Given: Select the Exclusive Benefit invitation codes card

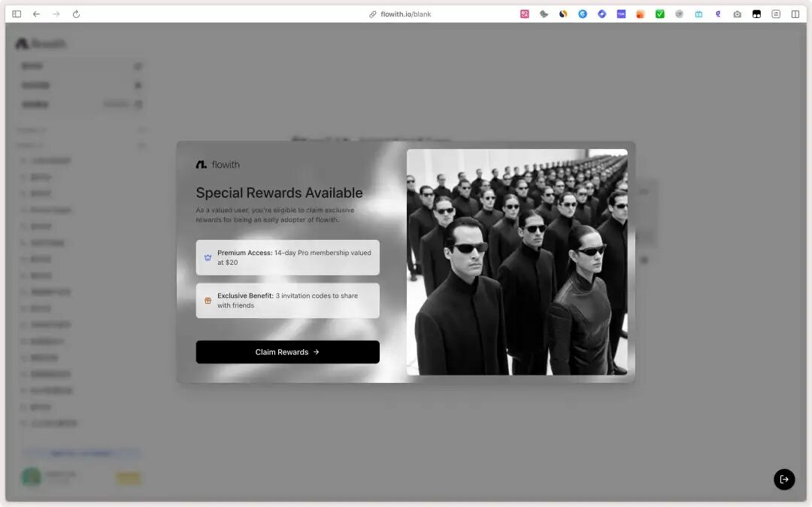Looking at the screenshot, I should (x=287, y=300).
